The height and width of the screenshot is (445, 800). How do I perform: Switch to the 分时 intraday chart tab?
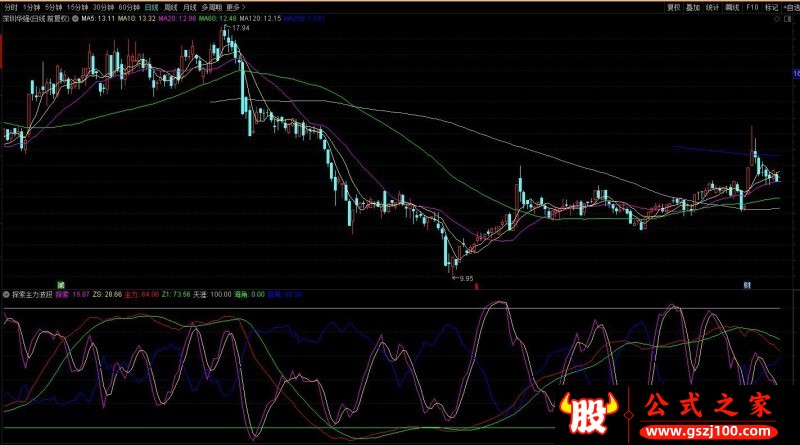click(10, 7)
